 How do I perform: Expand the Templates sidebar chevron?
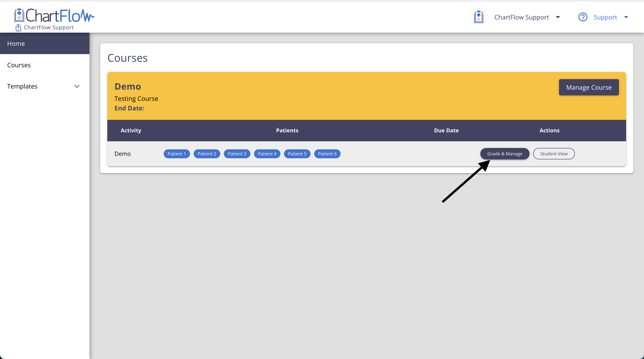pos(77,86)
